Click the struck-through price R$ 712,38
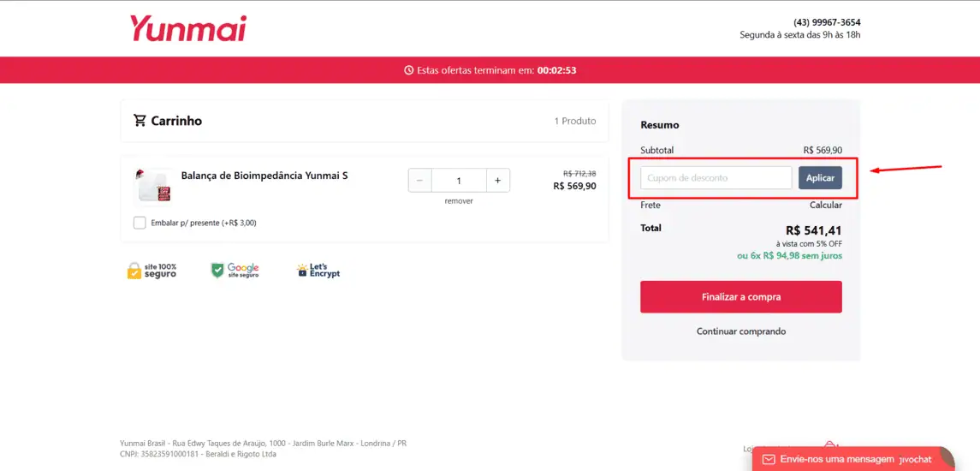 (579, 173)
